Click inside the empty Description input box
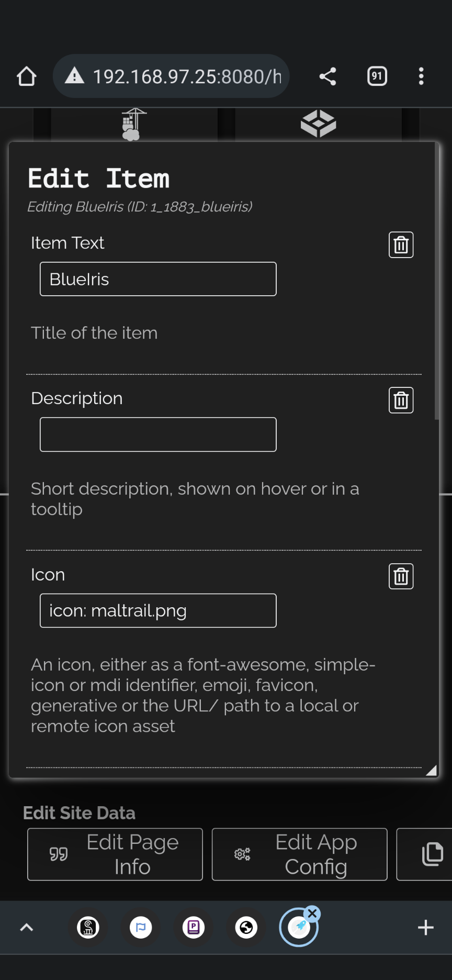Viewport: 452px width, 980px height. [x=157, y=434]
